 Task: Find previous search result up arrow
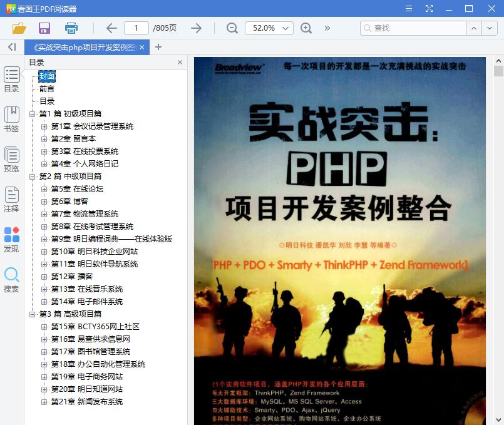point(474,28)
